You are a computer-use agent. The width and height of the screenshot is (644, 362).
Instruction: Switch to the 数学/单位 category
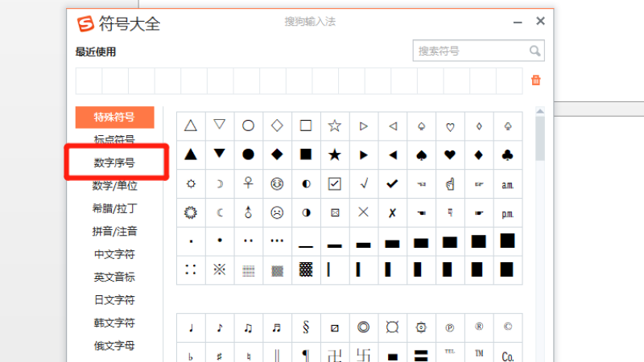click(114, 186)
